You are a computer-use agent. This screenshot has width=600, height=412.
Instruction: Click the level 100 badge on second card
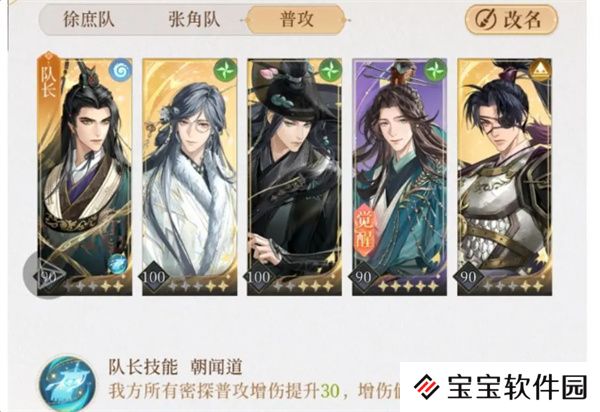pos(154,277)
